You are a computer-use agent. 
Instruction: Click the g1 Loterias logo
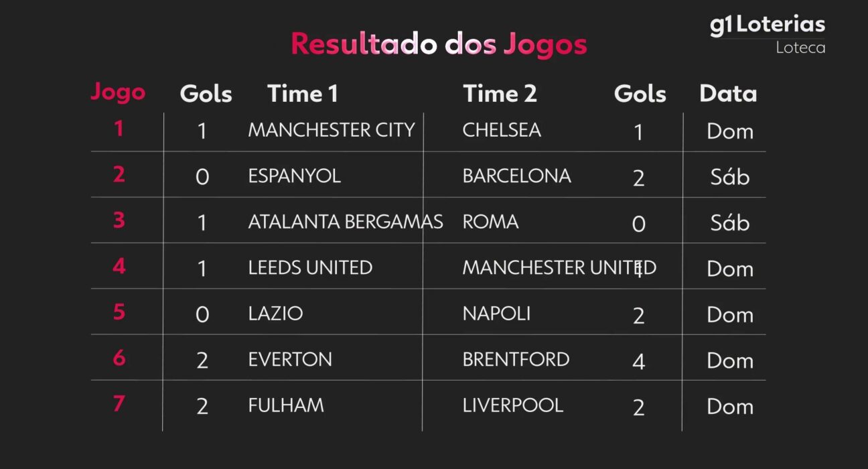pos(767,25)
